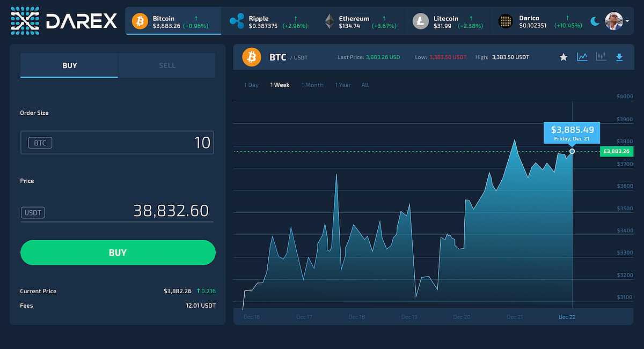Open the Darico ticker price $0.102351
Screen dimensions: 644x349
click(x=533, y=25)
